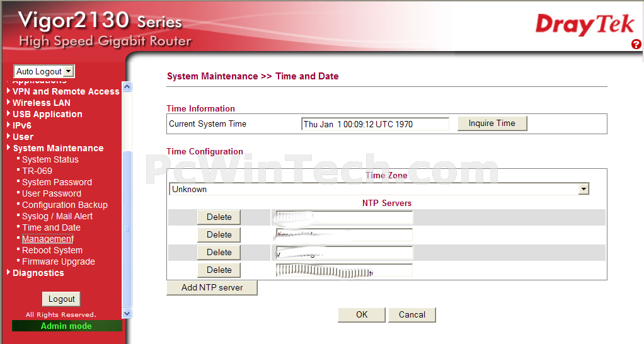Click the sidebar scrollbar thumb
644x344 pixels.
[x=127, y=229]
